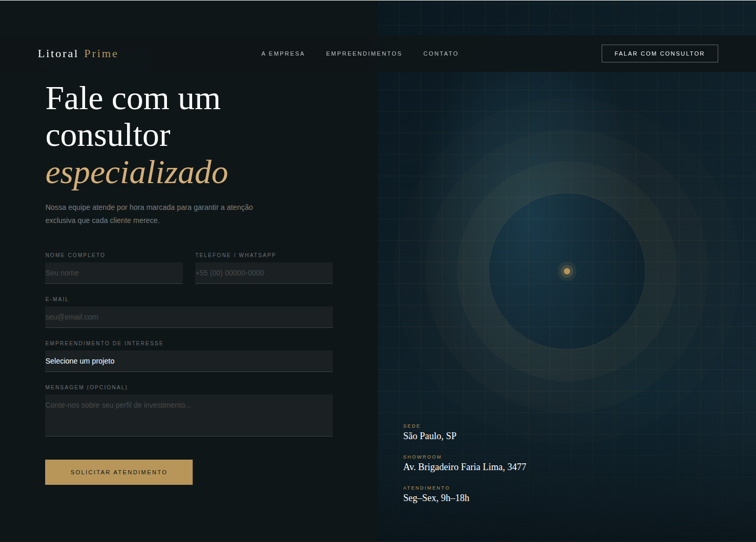756x542 pixels.
Task: Open the A EMPRESA menu item
Action: click(283, 54)
